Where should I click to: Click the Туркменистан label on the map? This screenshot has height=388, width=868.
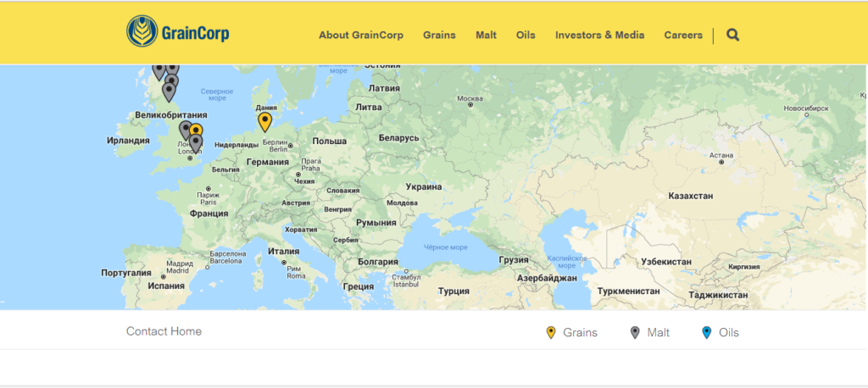629,291
